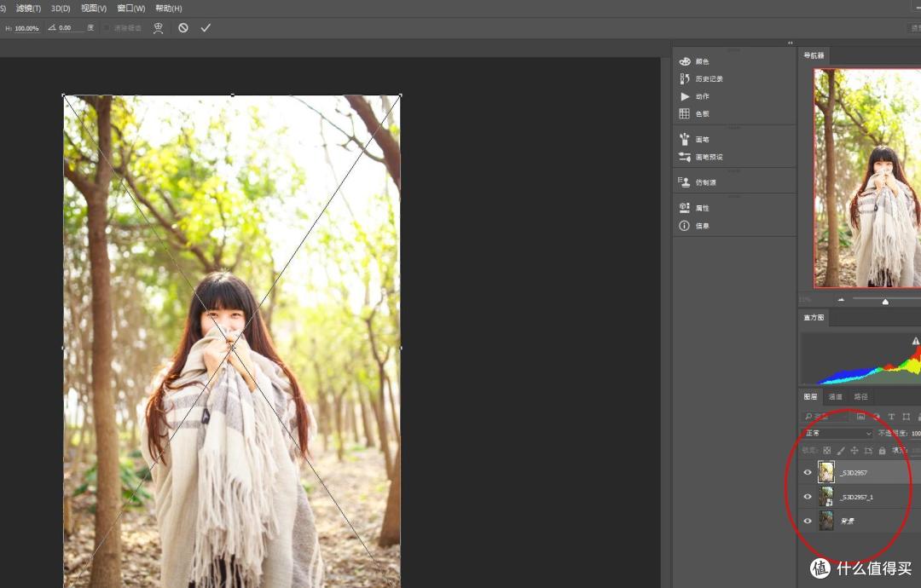Open the 滤镜(T) menu
The height and width of the screenshot is (588, 921).
pyautogui.click(x=28, y=9)
